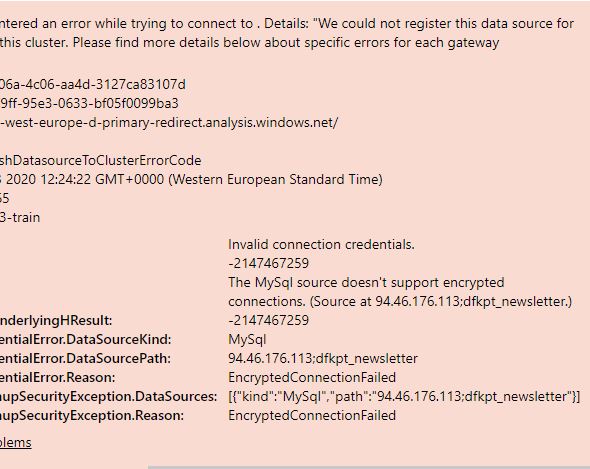Click the 'Invalid connection credentials.' message

click(x=321, y=245)
